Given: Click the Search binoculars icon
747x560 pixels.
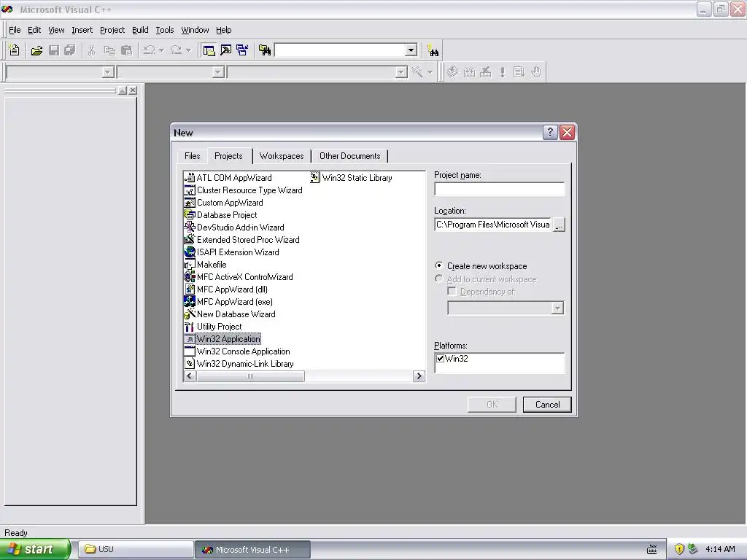Looking at the screenshot, I should point(433,50).
